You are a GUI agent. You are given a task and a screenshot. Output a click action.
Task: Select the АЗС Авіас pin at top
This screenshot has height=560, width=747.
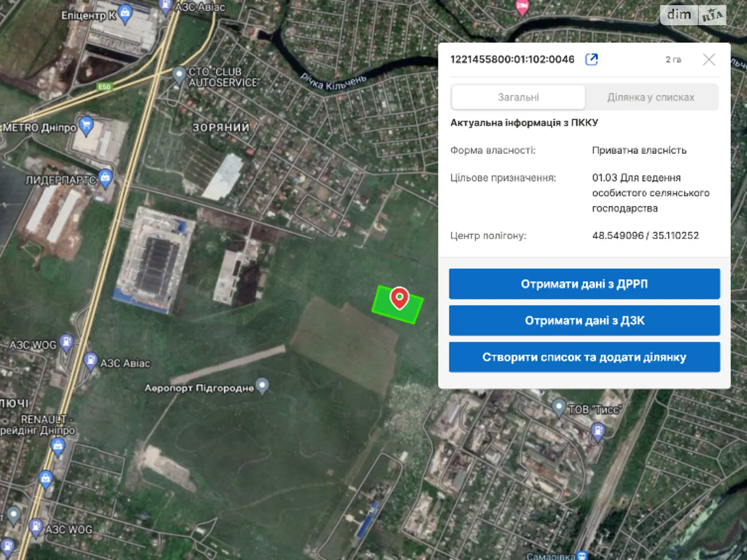click(x=166, y=6)
